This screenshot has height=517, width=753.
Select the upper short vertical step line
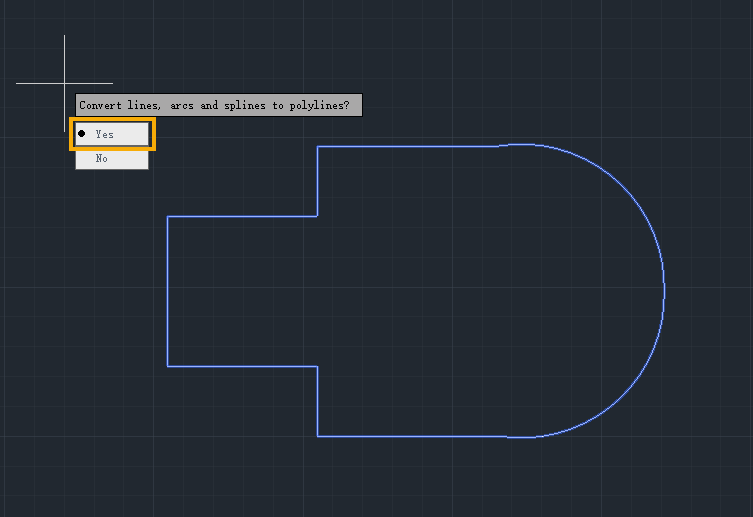pyautogui.click(x=317, y=181)
